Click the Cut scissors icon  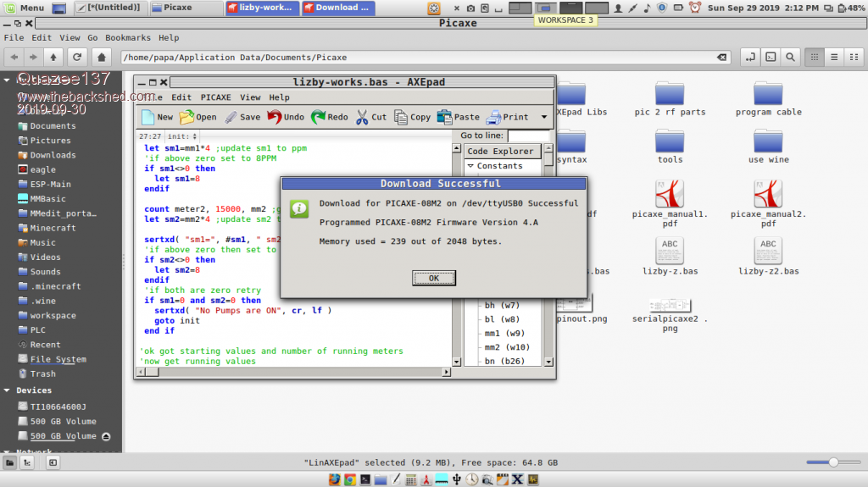point(370,117)
